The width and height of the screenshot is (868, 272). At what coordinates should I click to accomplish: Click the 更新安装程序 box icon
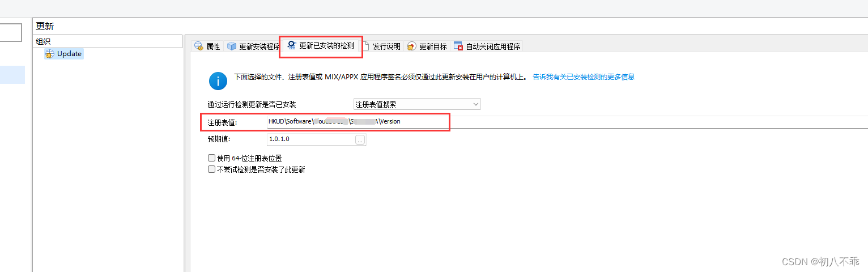pyautogui.click(x=232, y=46)
